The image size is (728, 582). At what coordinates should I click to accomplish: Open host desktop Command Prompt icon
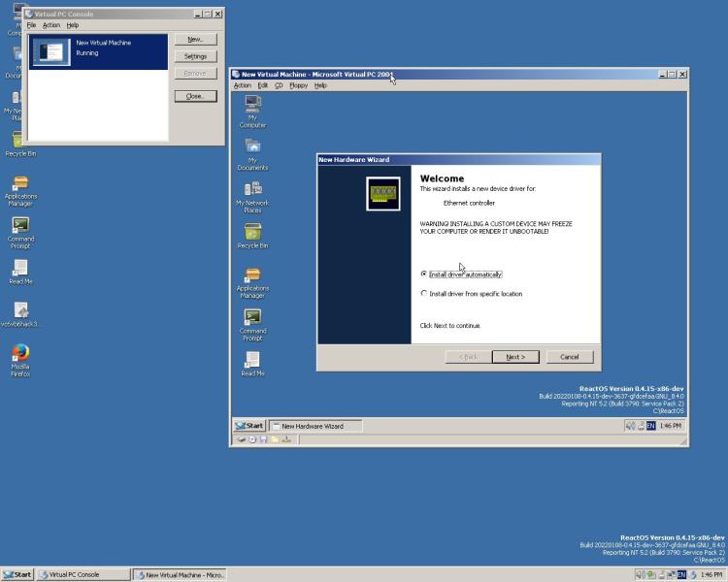click(20, 233)
